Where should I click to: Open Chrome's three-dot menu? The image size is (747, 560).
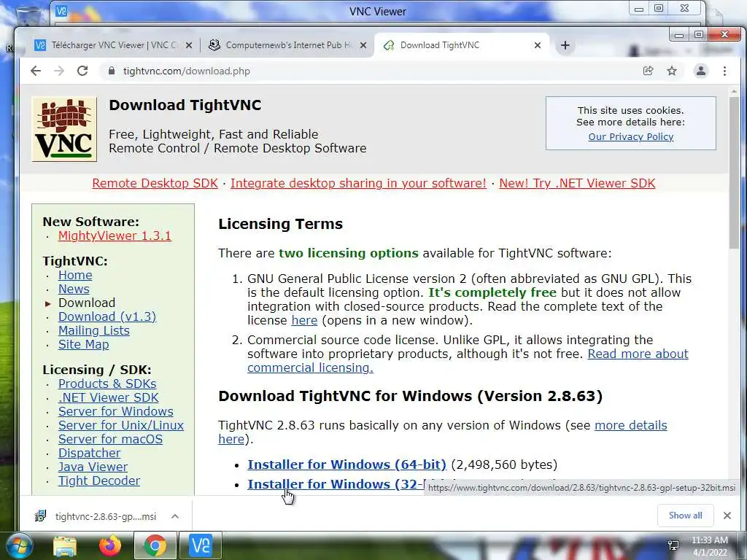point(724,71)
